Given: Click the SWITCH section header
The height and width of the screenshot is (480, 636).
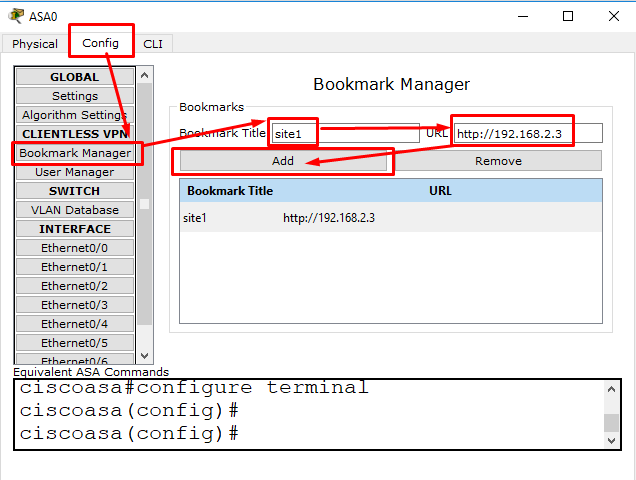Looking at the screenshot, I should click(x=75, y=191).
